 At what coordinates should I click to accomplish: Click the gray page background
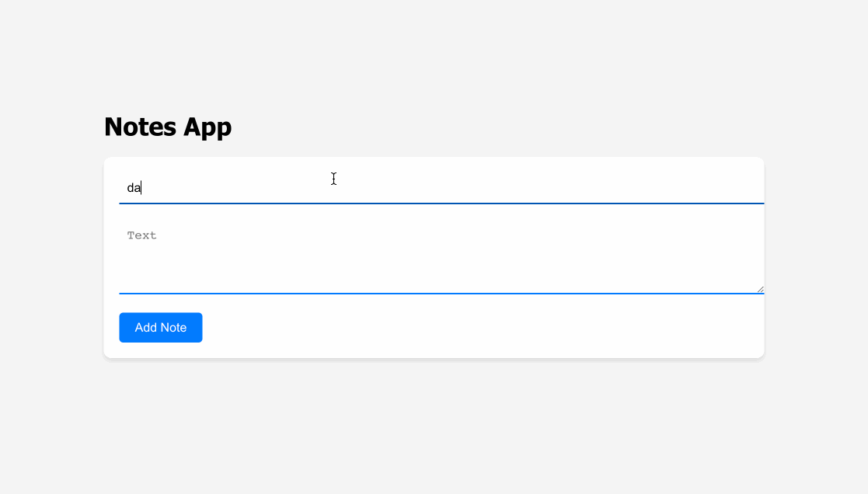tap(434, 435)
